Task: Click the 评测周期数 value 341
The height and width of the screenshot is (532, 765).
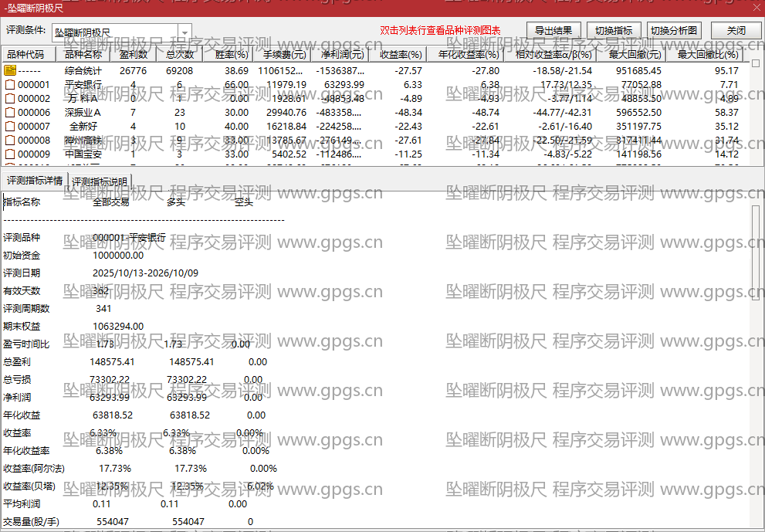Action: 103,309
